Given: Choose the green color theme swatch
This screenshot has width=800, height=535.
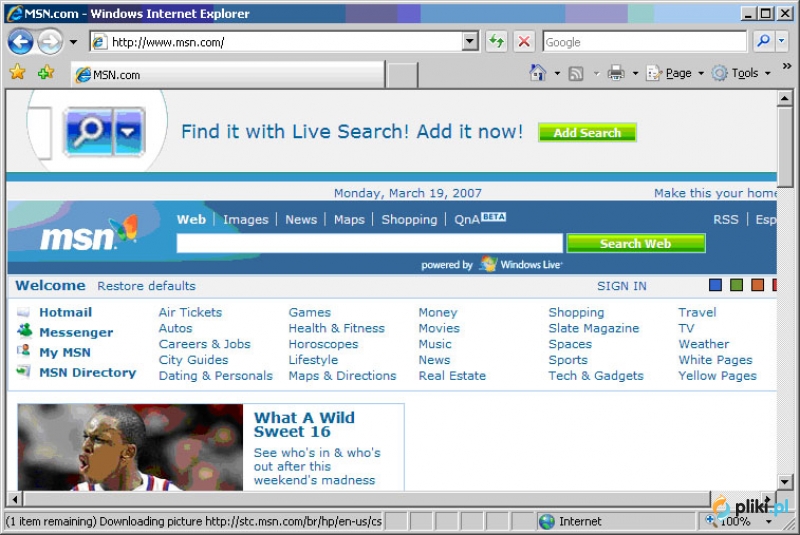Looking at the screenshot, I should pyautogui.click(x=736, y=285).
